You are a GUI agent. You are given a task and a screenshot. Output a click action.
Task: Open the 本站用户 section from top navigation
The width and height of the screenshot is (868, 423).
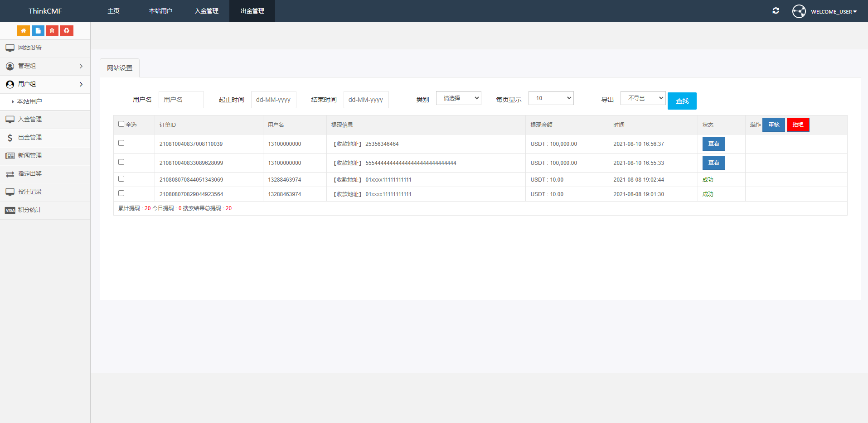(160, 10)
